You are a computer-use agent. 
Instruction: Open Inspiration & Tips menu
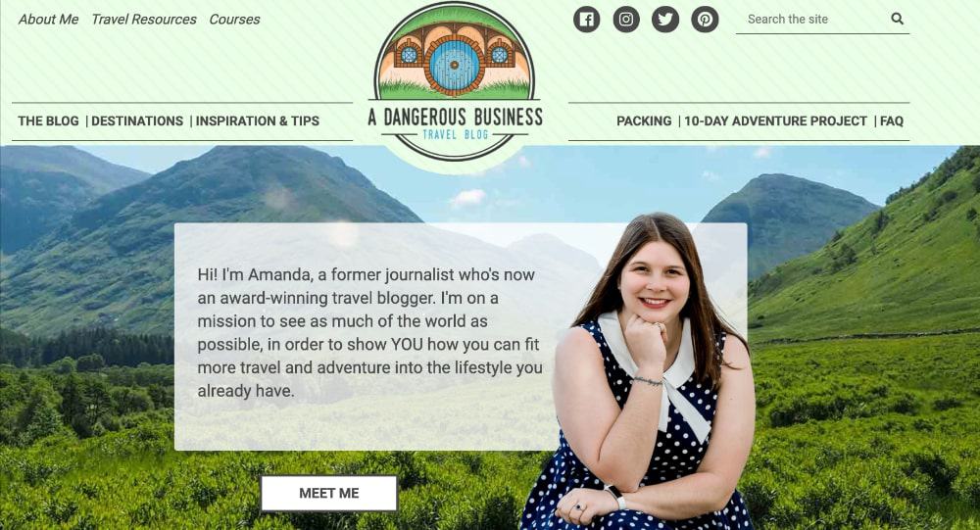point(258,121)
